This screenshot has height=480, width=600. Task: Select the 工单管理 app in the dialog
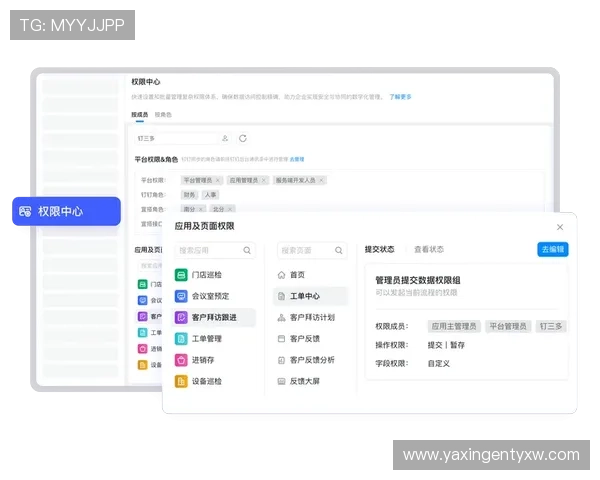click(x=214, y=339)
